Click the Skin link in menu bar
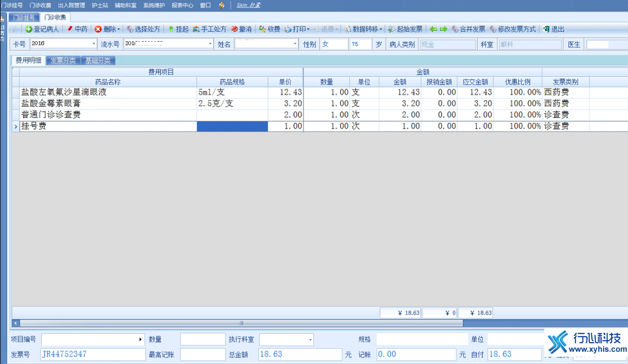The width and height of the screenshot is (628, 364). (249, 5)
